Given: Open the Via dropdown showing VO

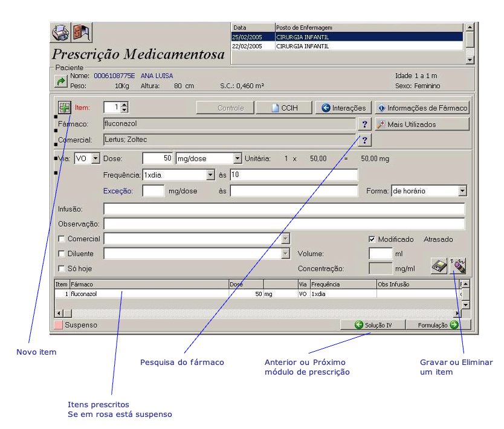Looking at the screenshot, I should click(95, 158).
